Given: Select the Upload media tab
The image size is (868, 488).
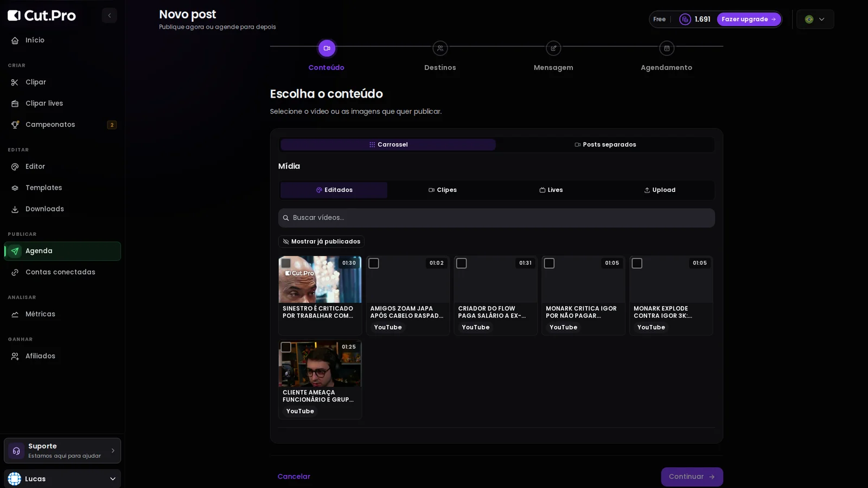Looking at the screenshot, I should [660, 190].
